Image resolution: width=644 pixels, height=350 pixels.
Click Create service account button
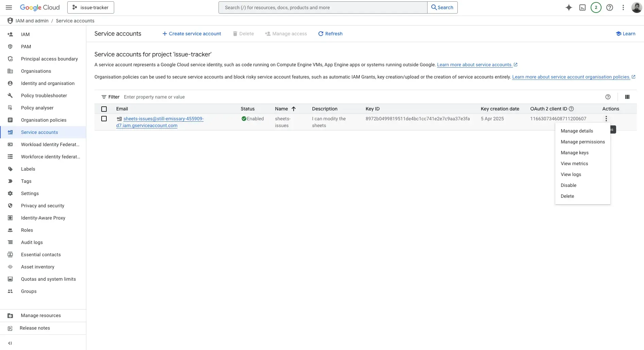click(192, 34)
